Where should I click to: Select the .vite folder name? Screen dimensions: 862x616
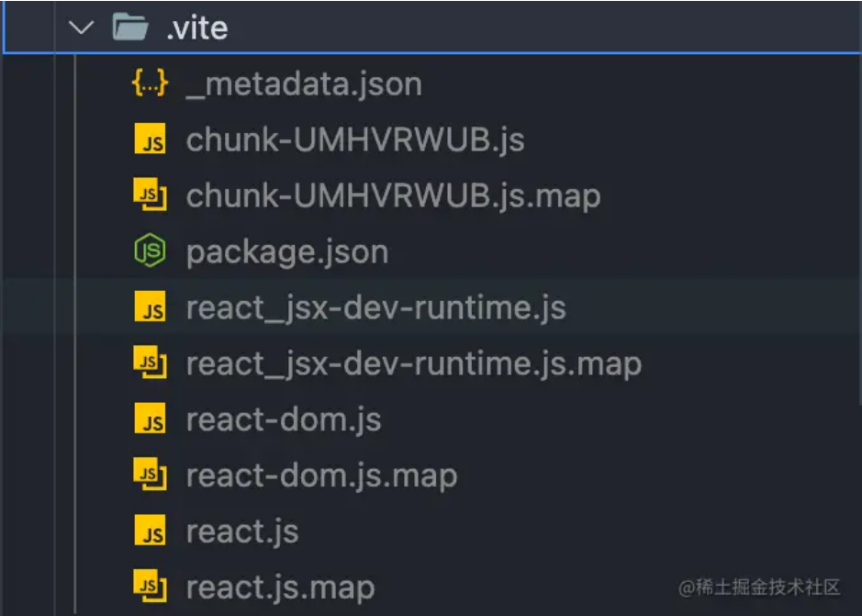click(x=196, y=28)
